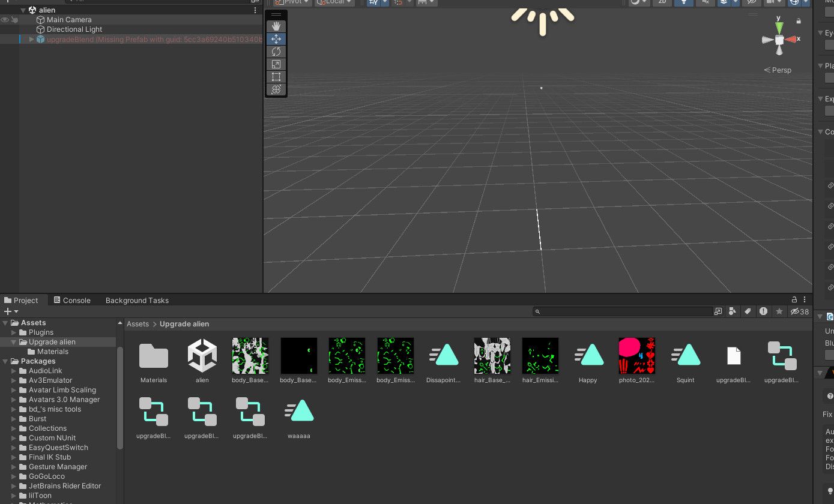Image resolution: width=834 pixels, height=504 pixels.
Task: Select the white-file upgradeBl asset
Action: 734,356
